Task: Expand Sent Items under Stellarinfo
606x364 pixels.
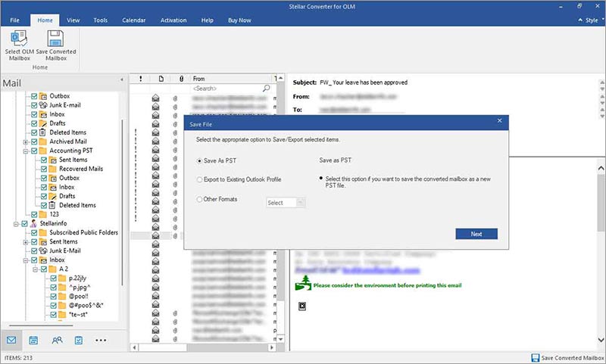Action: pyautogui.click(x=26, y=242)
